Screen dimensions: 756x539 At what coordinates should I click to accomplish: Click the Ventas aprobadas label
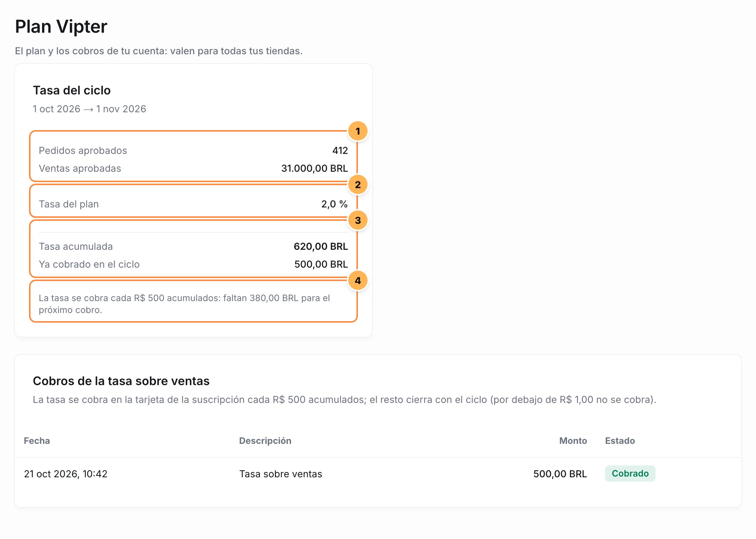tap(80, 168)
